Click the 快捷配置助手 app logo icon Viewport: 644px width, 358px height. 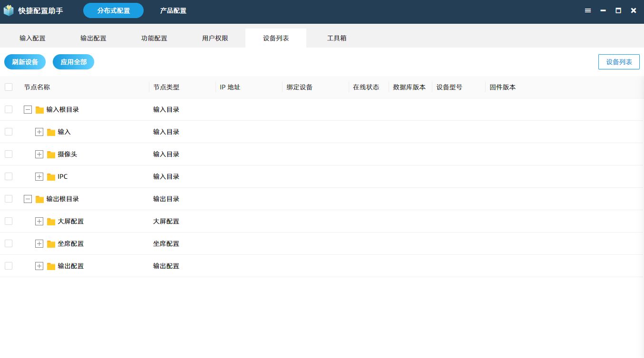click(9, 10)
